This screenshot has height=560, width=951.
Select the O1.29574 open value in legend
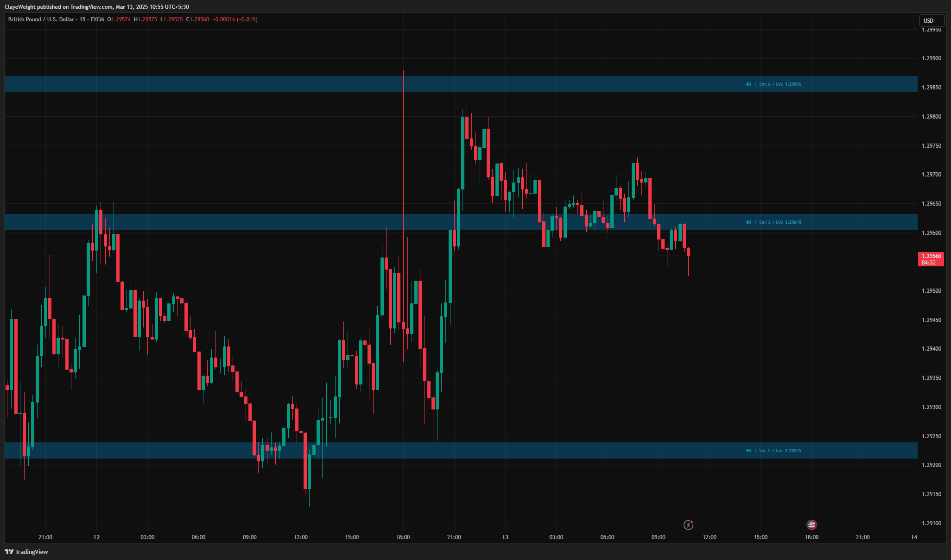119,20
